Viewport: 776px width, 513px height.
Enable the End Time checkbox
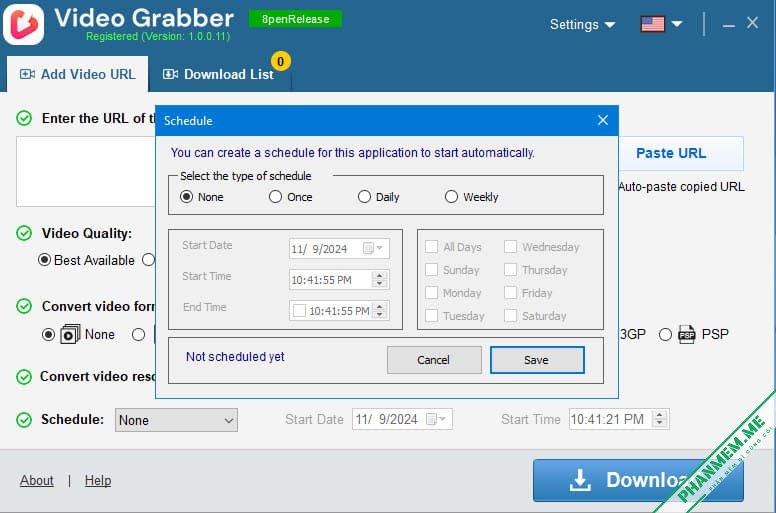click(x=299, y=311)
